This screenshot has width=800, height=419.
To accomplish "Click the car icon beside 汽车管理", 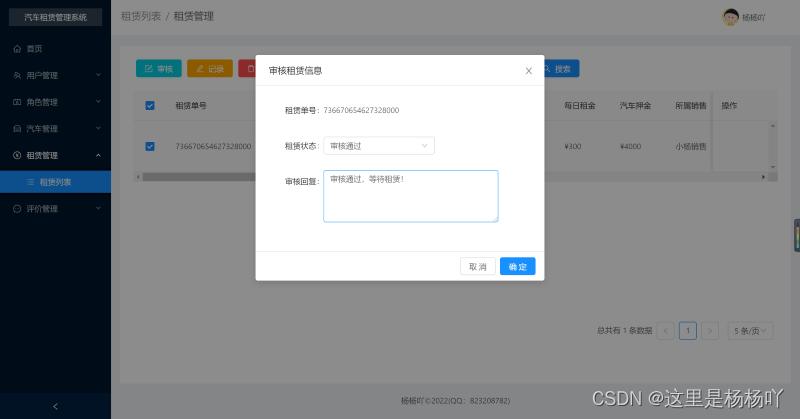I will [17, 129].
